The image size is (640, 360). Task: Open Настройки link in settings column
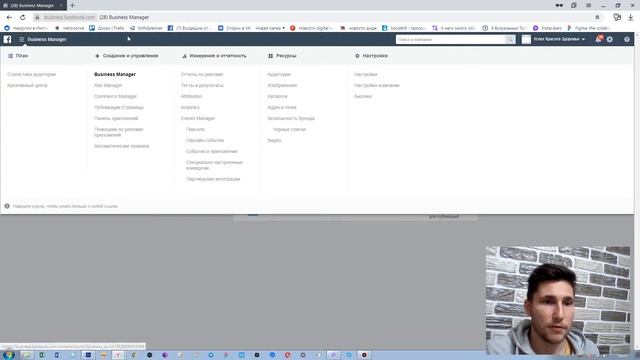[x=366, y=74]
